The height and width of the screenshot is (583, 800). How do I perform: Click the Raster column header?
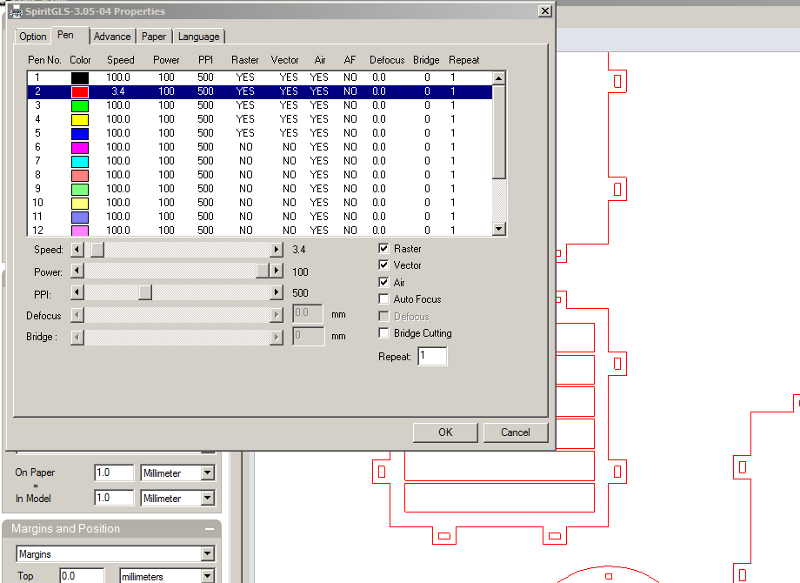tap(245, 60)
